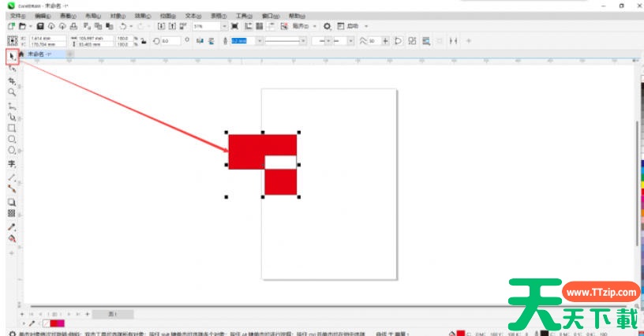Click the rotation angle input field
The image size is (644, 336).
(170, 40)
